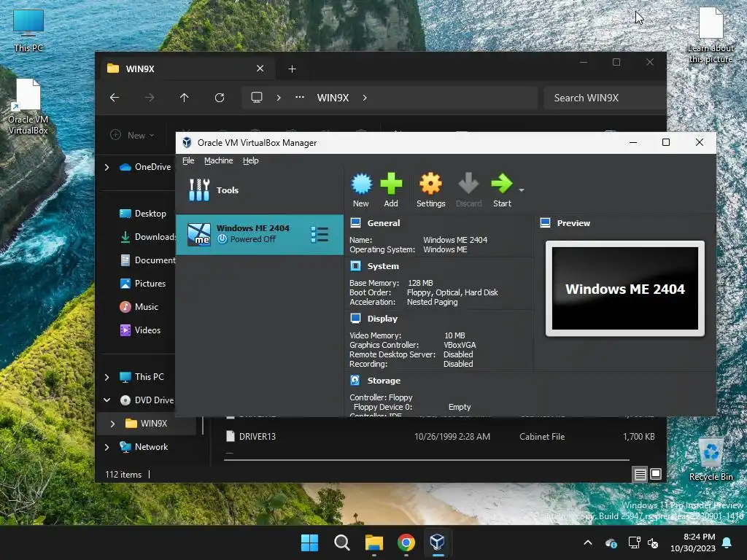747x560 pixels.
Task: Close the WIN9X Explorer tab
Action: pos(260,69)
